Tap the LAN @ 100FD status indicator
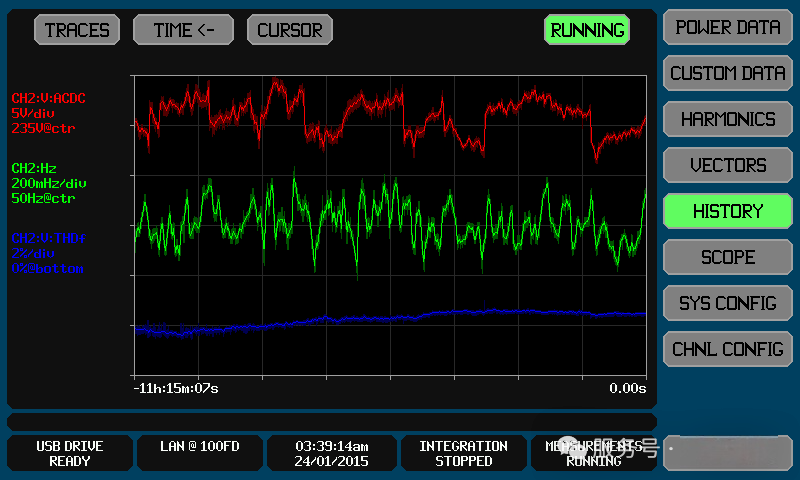 click(x=198, y=453)
